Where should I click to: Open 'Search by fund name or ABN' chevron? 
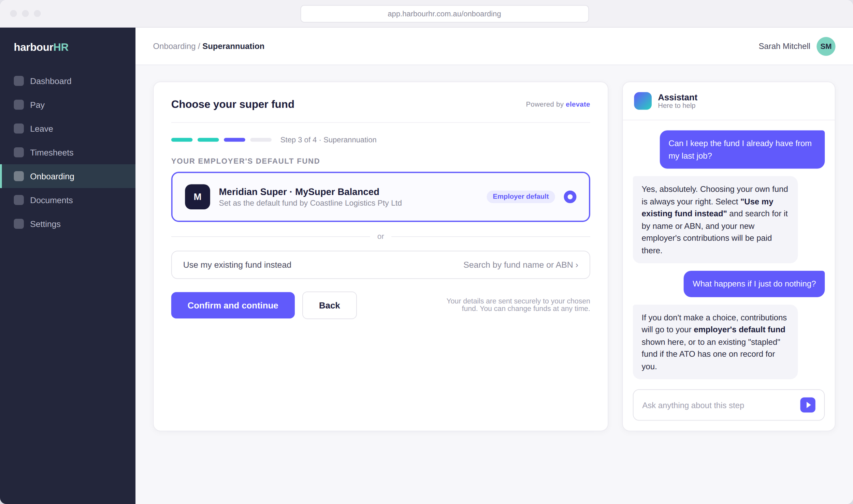pyautogui.click(x=577, y=265)
